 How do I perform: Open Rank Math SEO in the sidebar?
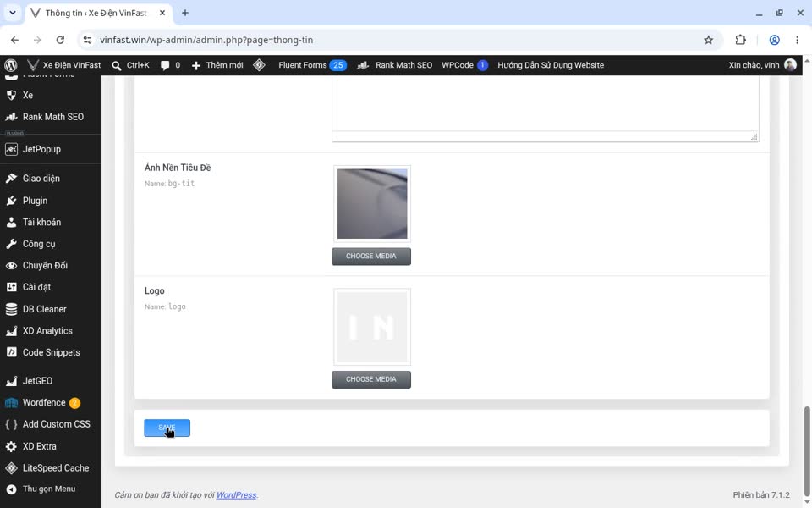(51, 117)
